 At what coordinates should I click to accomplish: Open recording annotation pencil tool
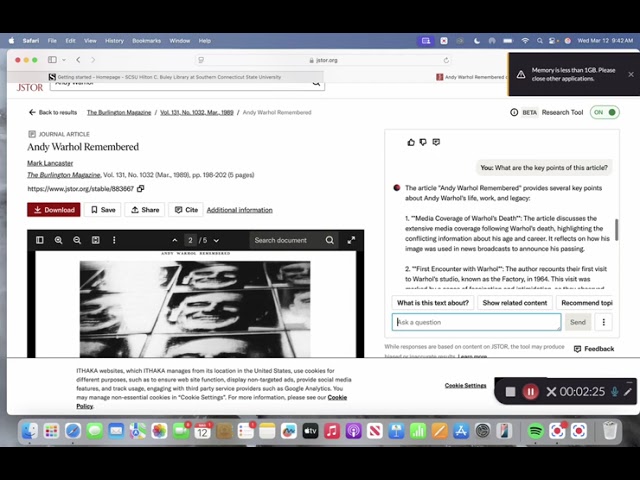coord(628,392)
